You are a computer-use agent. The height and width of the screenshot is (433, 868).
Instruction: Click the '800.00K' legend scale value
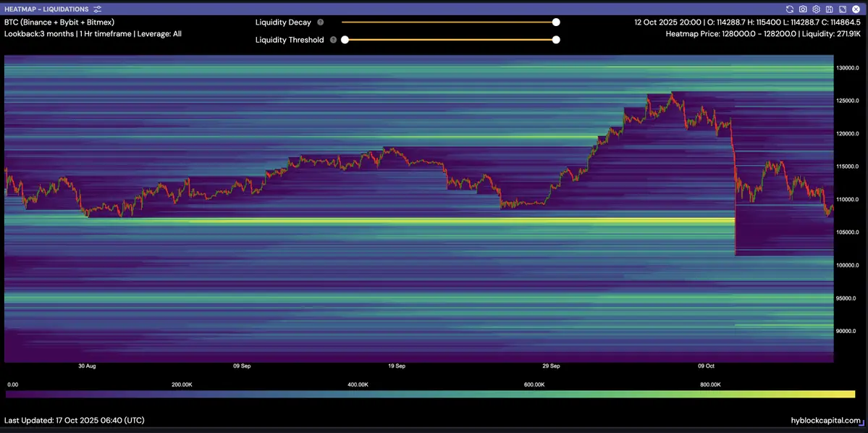[x=710, y=384]
